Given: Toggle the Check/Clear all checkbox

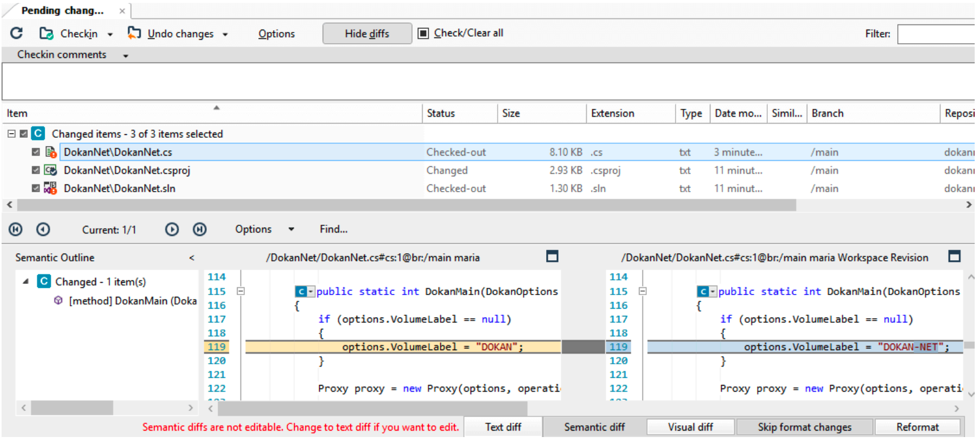Looking at the screenshot, I should pos(423,33).
